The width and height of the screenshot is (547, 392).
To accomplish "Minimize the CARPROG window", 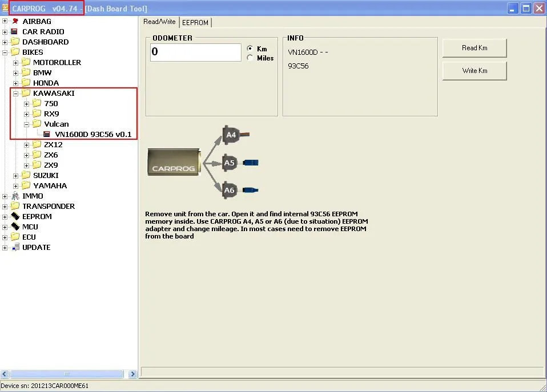I will coord(512,9).
